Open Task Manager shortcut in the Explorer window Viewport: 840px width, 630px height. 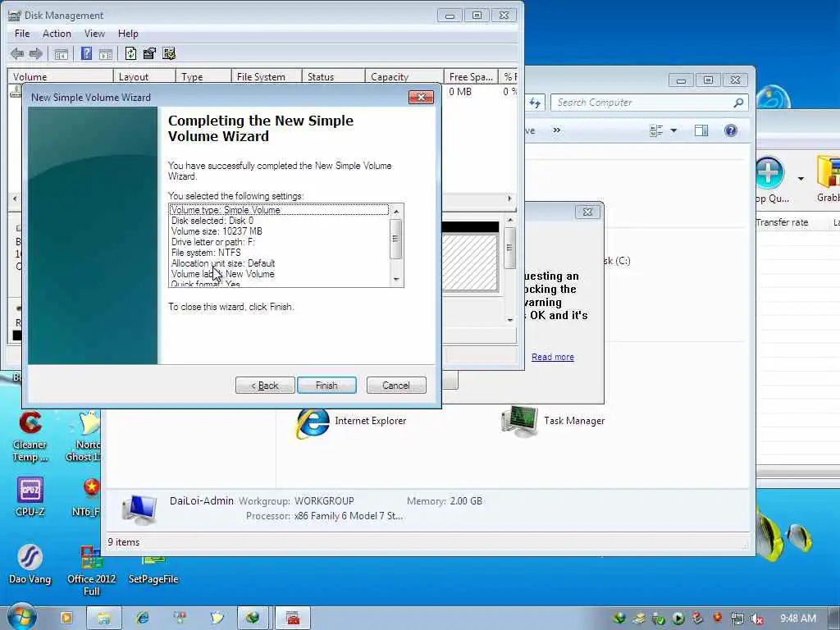[553, 421]
